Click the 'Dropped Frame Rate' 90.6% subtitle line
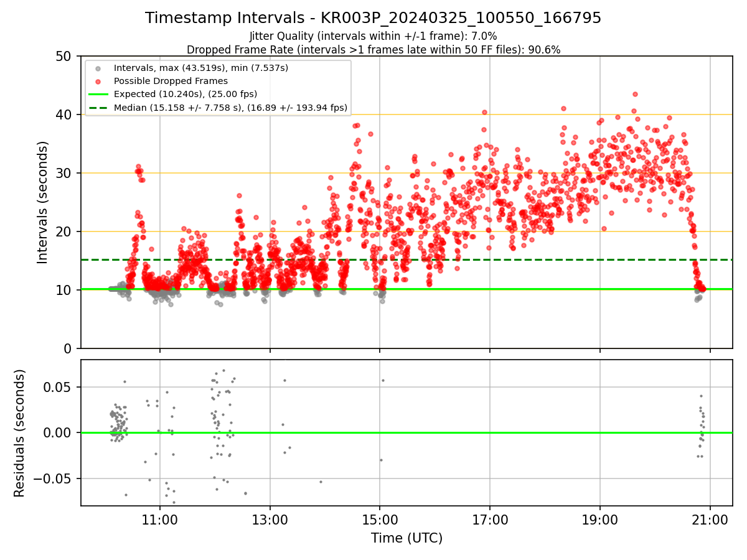 coord(374,50)
